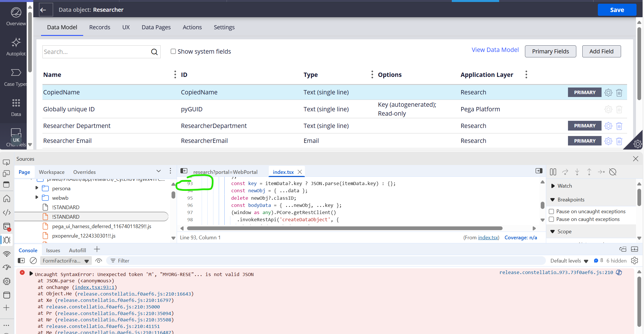
Task: Click the blue Save button
Action: point(617,10)
